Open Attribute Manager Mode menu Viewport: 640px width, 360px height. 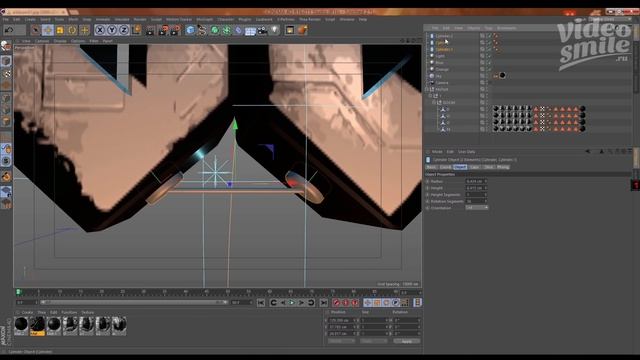(437, 151)
